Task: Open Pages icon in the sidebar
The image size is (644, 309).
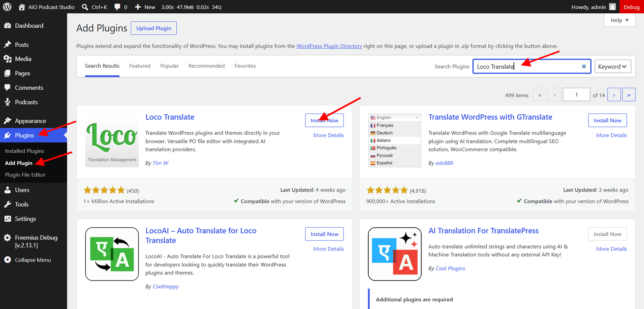Action: point(8,73)
